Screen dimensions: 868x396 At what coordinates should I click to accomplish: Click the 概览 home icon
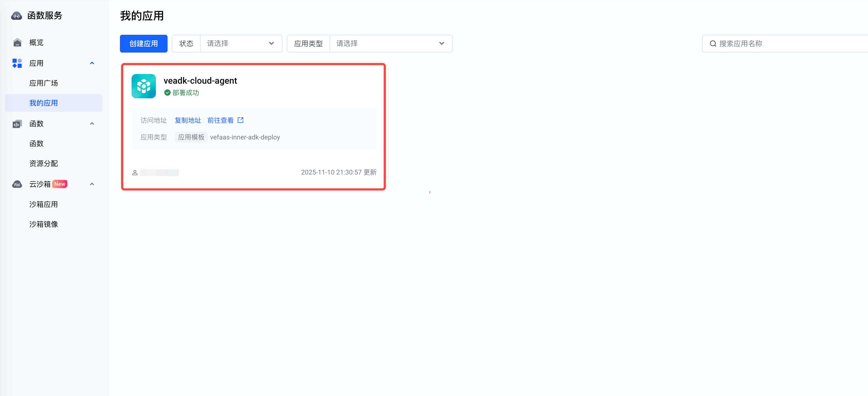tap(17, 43)
